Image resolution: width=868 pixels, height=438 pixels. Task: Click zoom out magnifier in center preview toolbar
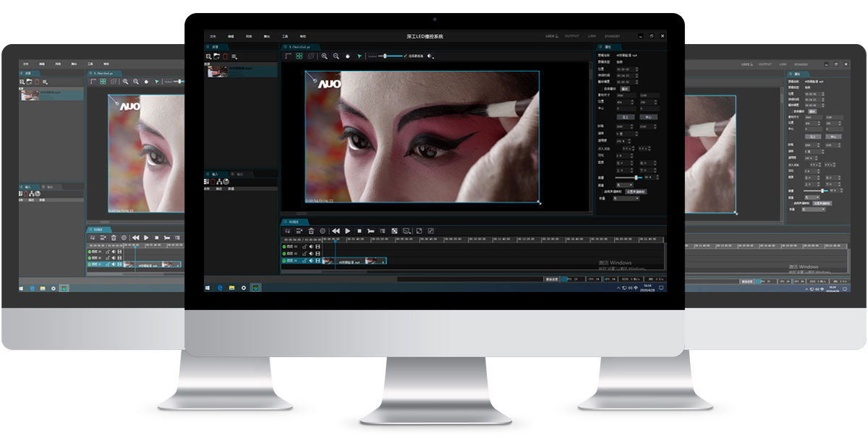(x=336, y=56)
